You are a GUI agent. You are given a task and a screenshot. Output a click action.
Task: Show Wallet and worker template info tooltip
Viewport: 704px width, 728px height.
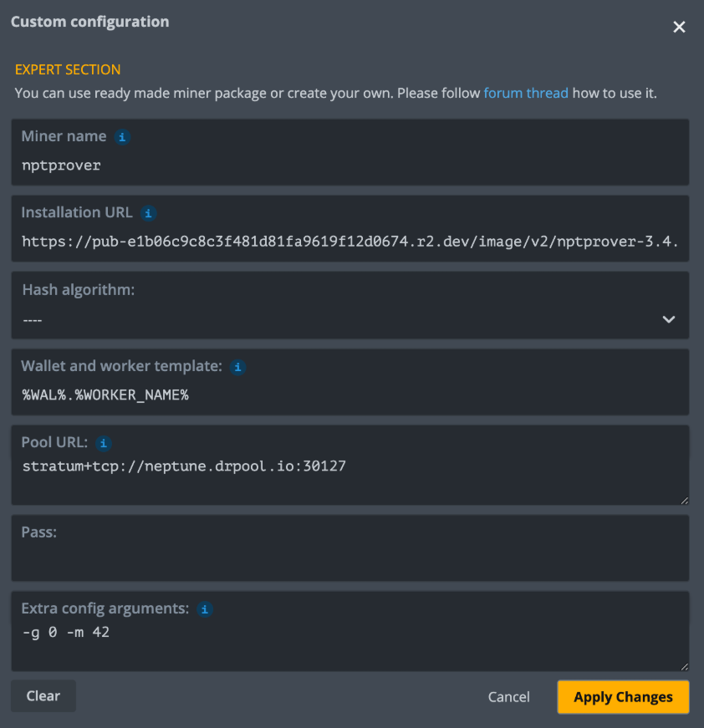tap(237, 366)
